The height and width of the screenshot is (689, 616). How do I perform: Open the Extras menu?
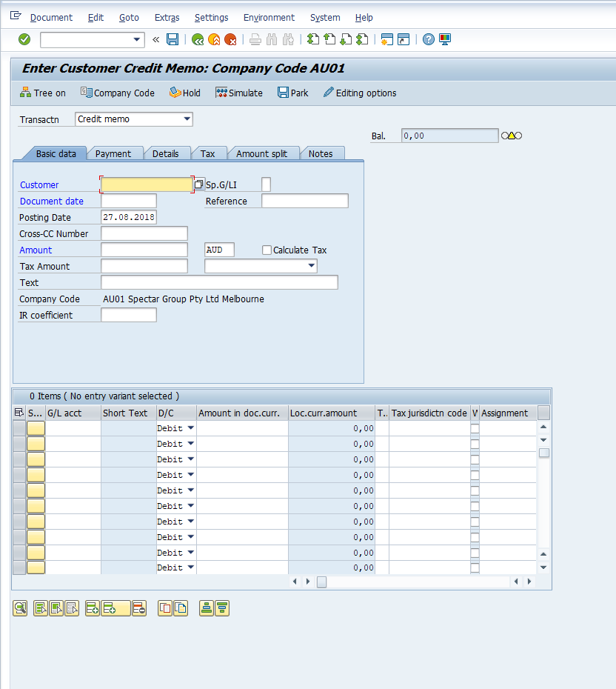167,17
